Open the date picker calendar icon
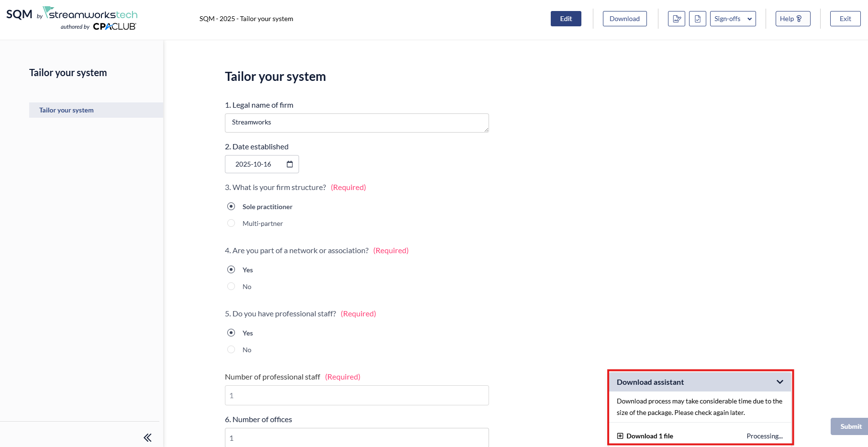868x447 pixels. pyautogui.click(x=289, y=164)
